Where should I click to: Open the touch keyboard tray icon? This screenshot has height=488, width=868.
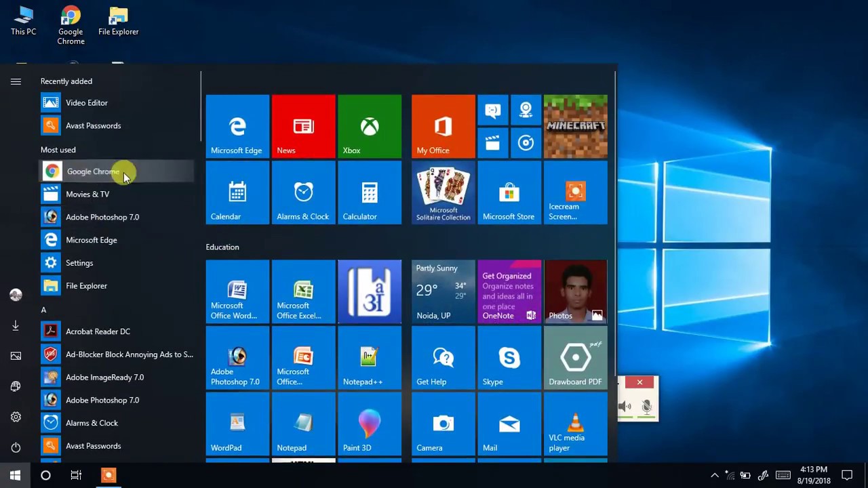point(783,475)
